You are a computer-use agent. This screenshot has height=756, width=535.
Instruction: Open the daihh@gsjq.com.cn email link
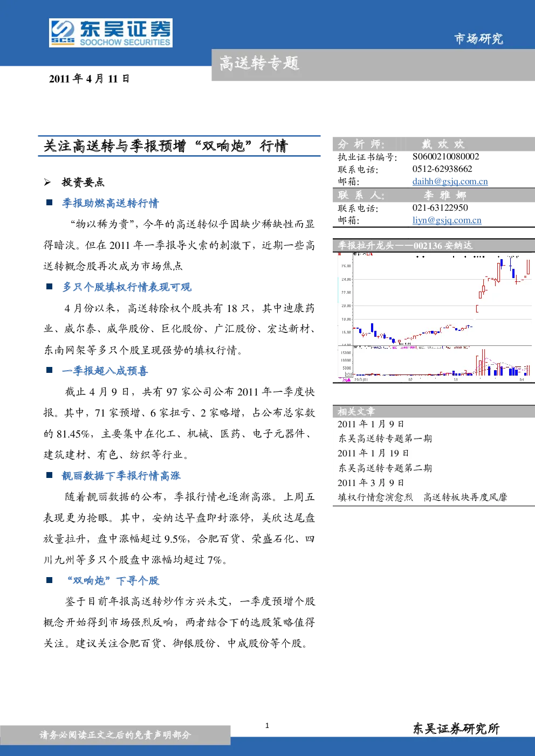pos(450,182)
